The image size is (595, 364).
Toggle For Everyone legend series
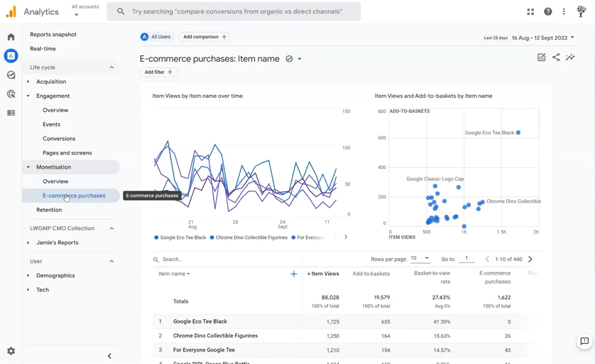308,238
